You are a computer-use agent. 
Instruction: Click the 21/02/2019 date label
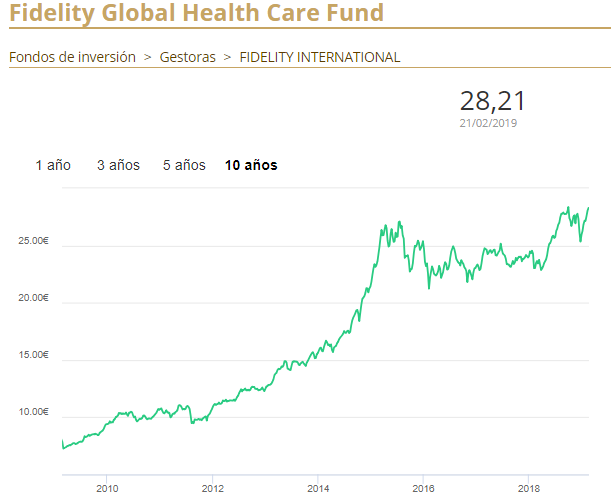pyautogui.click(x=488, y=123)
